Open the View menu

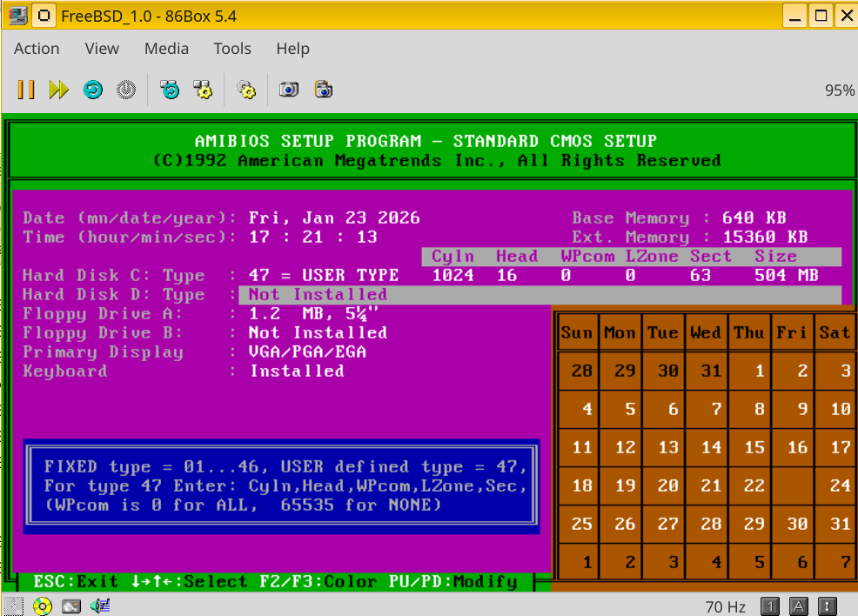(102, 49)
